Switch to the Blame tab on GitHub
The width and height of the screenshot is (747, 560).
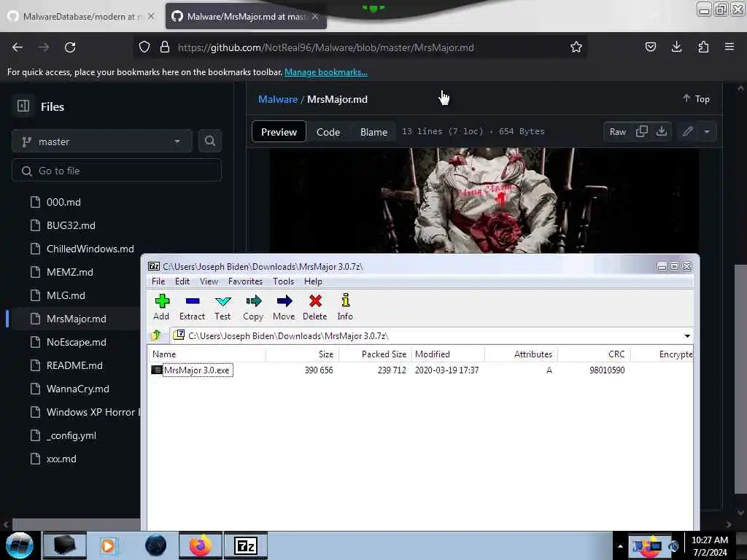(373, 132)
